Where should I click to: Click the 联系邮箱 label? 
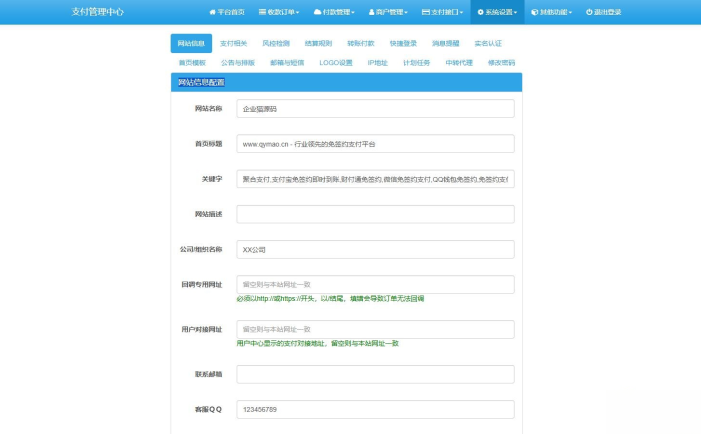208,374
